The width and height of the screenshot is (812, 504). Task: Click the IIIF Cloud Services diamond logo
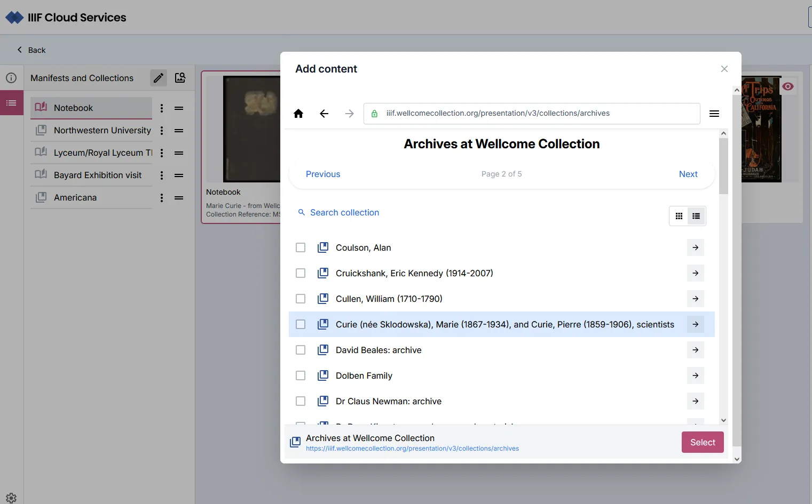14,17
